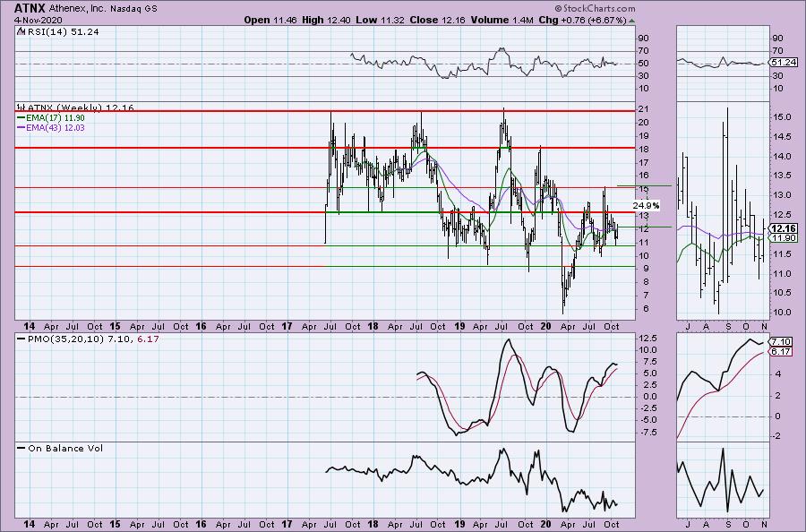Screen dimensions: 806x532
Task: Select the Low 11.32 value
Action: pyautogui.click(x=382, y=20)
